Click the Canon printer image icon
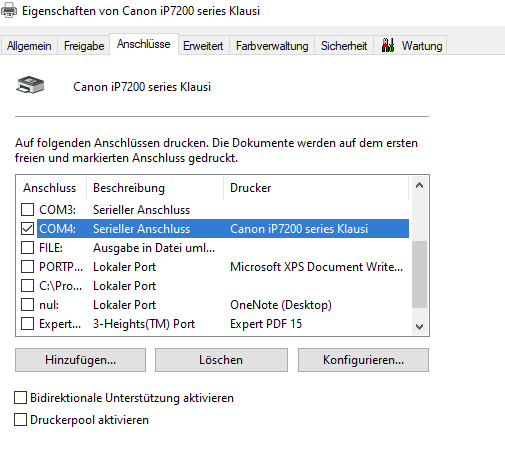The height and width of the screenshot is (452, 505). point(30,85)
